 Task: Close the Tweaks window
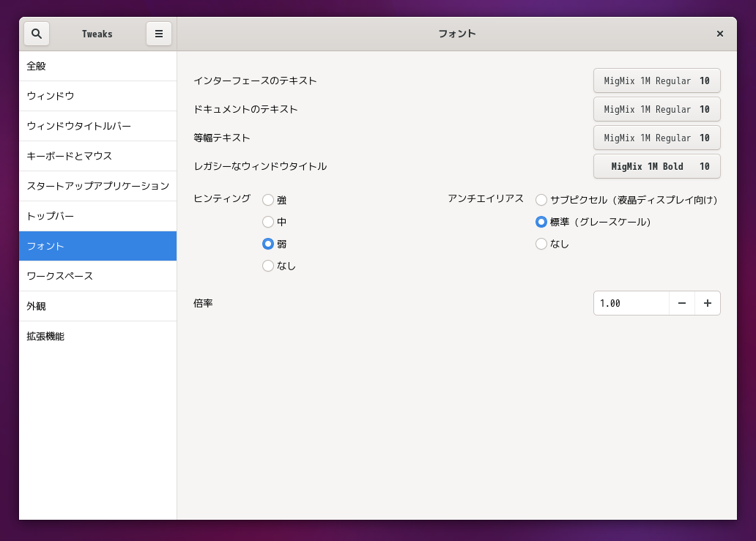pyautogui.click(x=720, y=34)
